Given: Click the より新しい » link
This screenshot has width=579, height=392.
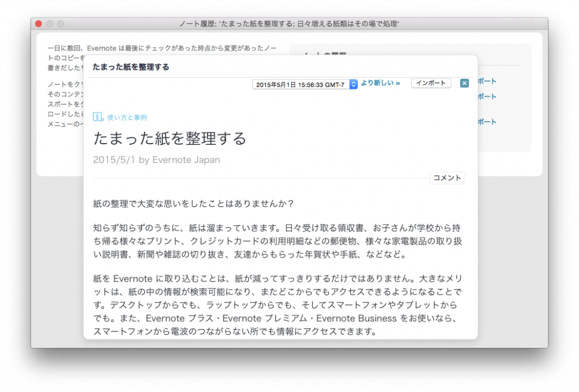Looking at the screenshot, I should point(381,83).
